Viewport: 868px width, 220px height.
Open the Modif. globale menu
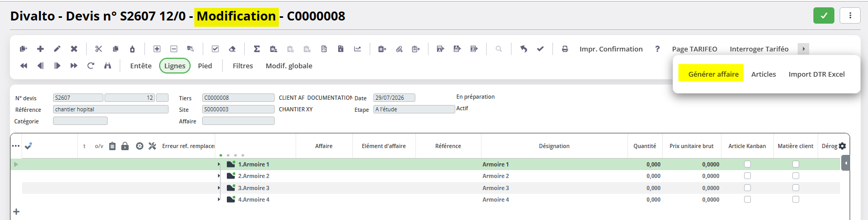289,66
